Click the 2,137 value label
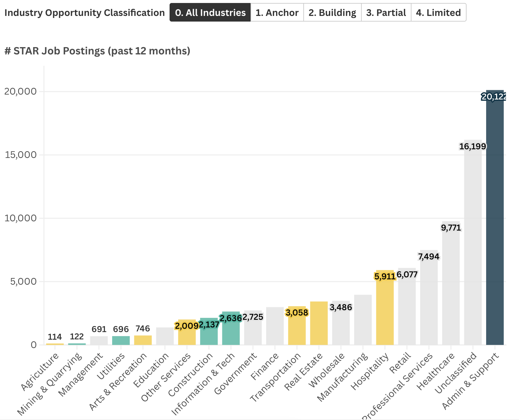Screen dimensions: 519x420 tap(209, 324)
